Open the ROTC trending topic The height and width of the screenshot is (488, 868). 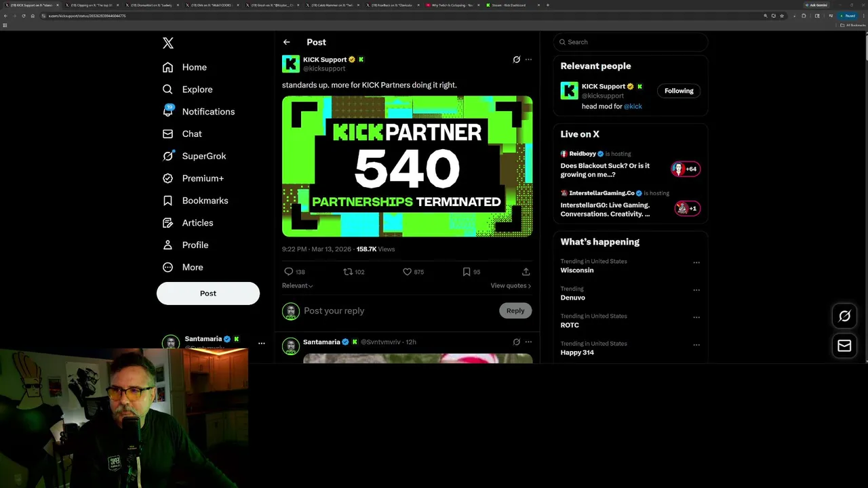(x=570, y=325)
